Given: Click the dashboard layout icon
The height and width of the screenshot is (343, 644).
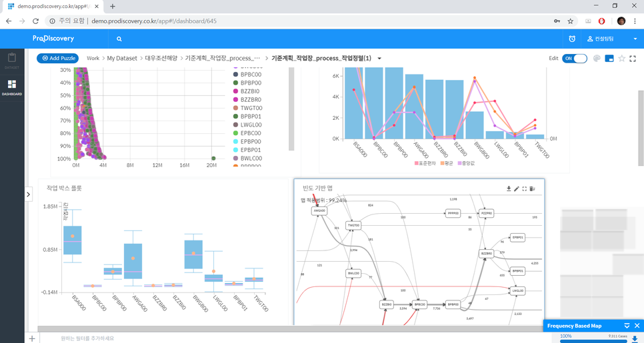Looking at the screenshot, I should [x=609, y=59].
